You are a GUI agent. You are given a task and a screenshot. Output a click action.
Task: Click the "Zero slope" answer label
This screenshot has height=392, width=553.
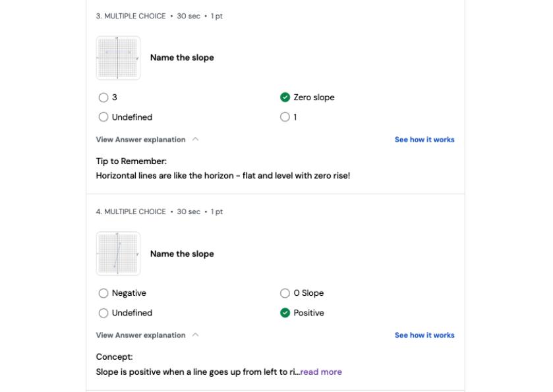coord(314,98)
